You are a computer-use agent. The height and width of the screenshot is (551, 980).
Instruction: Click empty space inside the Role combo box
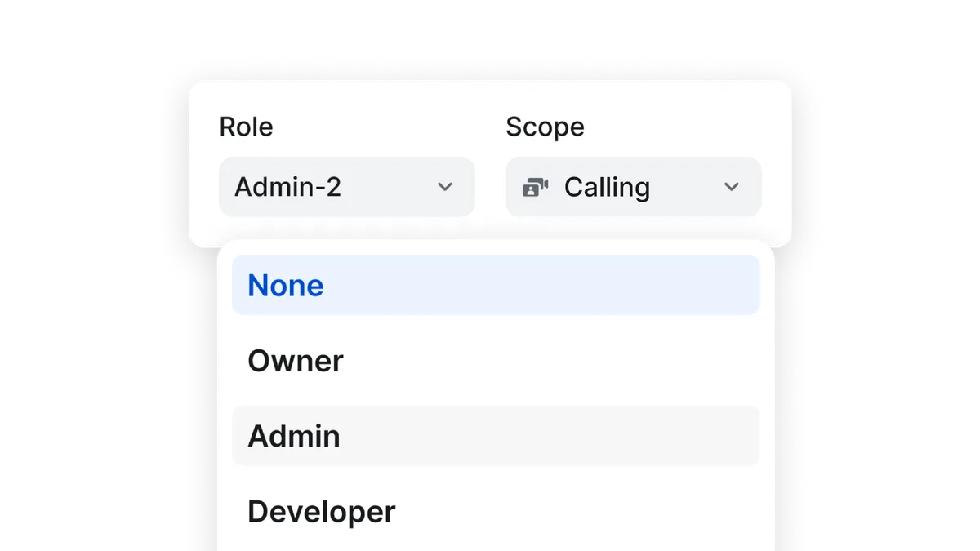388,187
